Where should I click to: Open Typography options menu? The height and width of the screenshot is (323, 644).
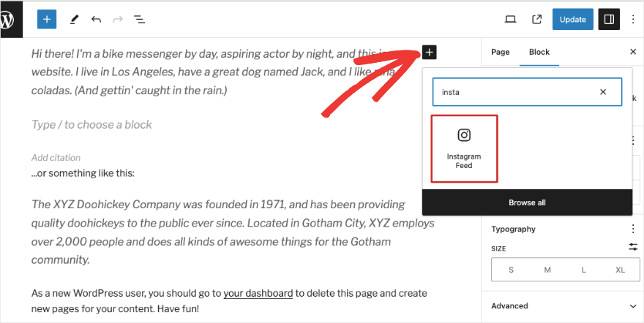633,229
